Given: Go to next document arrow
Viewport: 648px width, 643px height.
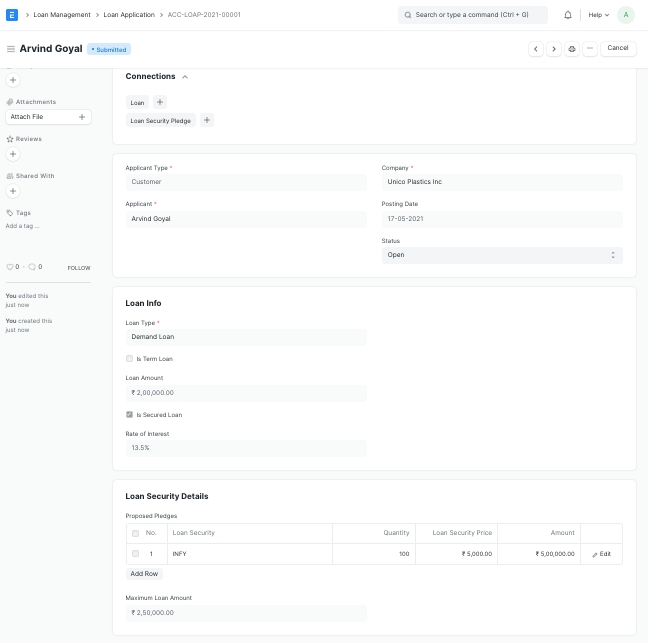Looking at the screenshot, I should pyautogui.click(x=554, y=48).
